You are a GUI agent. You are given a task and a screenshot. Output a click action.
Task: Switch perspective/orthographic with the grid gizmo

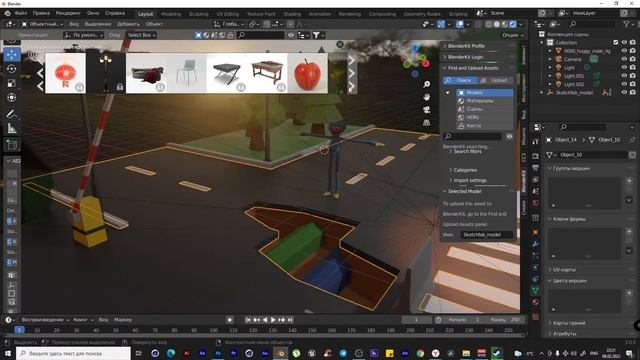427,122
